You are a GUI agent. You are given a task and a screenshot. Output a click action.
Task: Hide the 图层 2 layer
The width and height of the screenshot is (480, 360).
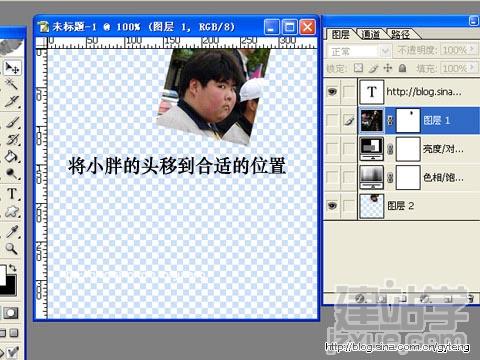(332, 206)
